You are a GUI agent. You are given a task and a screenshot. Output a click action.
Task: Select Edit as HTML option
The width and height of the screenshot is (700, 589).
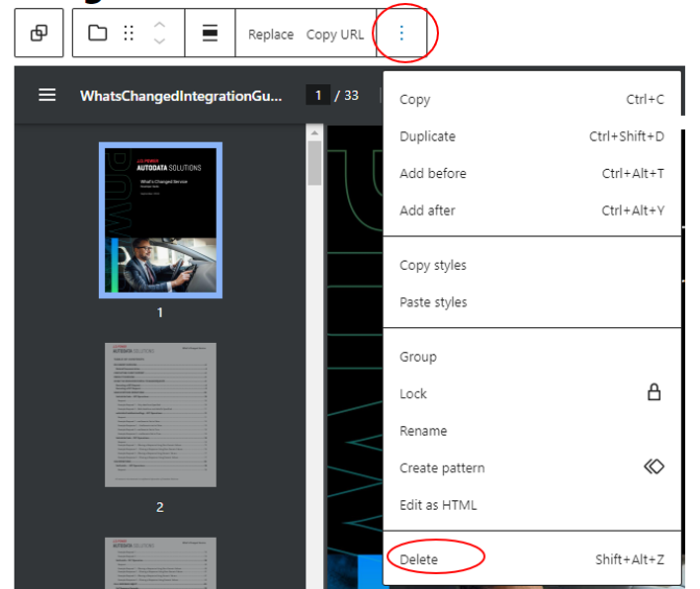437,505
